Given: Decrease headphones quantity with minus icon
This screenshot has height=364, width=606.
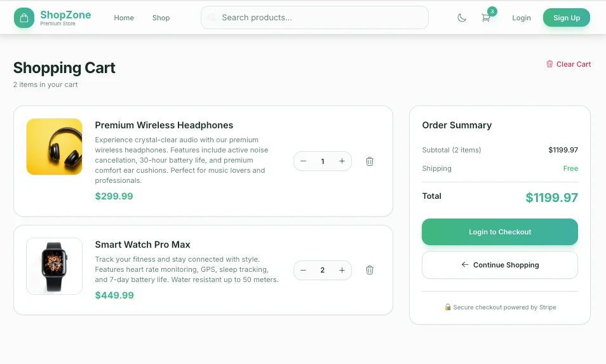Looking at the screenshot, I should coord(303,161).
